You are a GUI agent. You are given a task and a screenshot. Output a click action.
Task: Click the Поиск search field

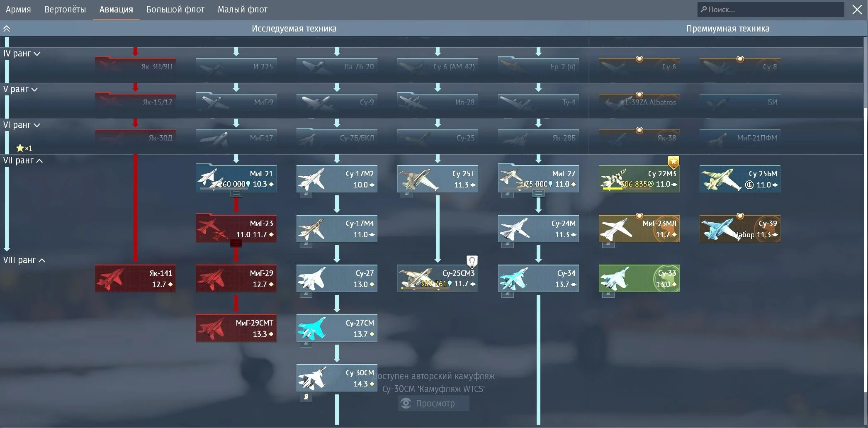coord(771,10)
